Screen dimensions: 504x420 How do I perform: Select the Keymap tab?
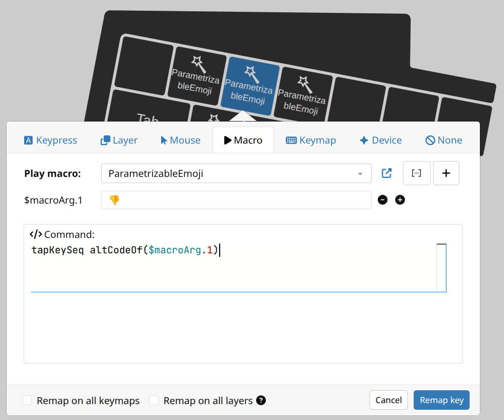click(x=311, y=140)
